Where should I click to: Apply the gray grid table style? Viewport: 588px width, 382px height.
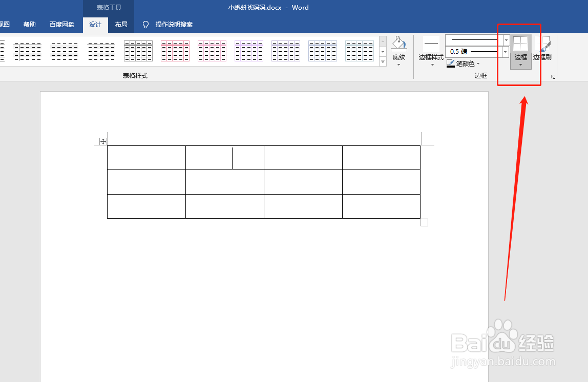[x=138, y=51]
